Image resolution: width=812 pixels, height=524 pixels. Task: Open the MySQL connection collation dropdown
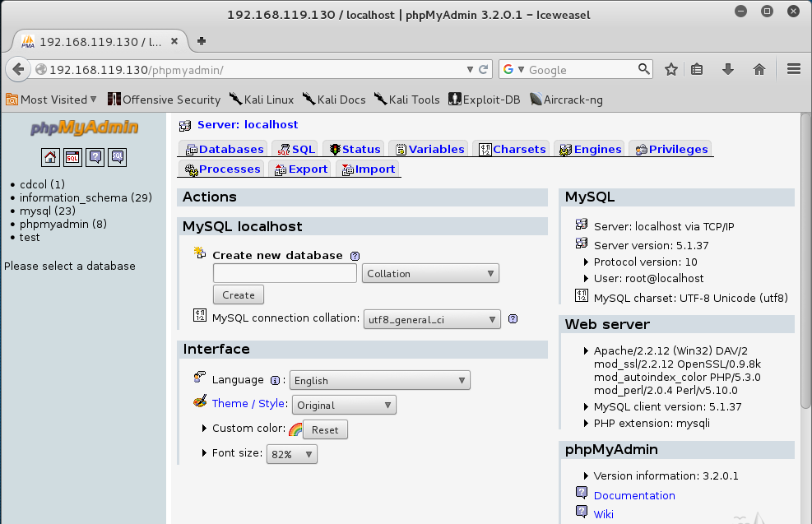coord(432,319)
